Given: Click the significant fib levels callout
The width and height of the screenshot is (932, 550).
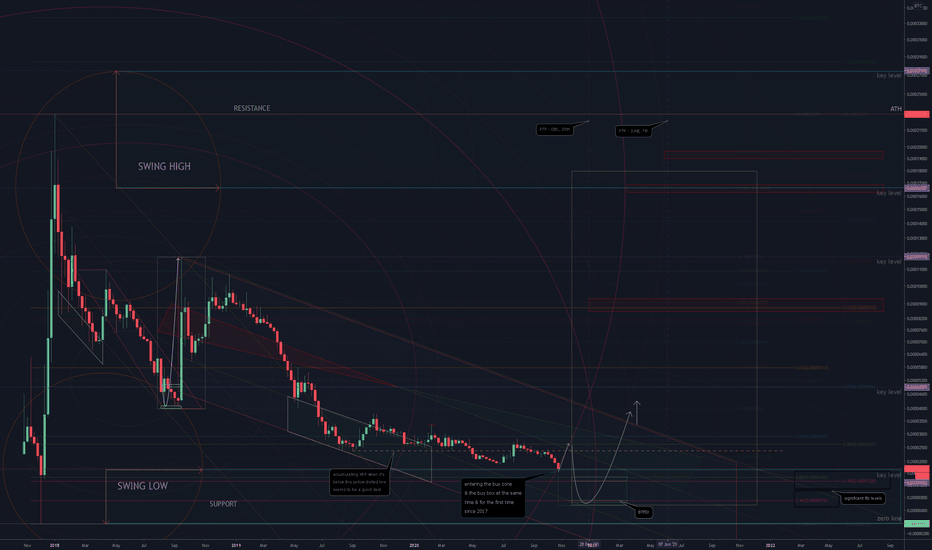Looking at the screenshot, I should 863,498.
